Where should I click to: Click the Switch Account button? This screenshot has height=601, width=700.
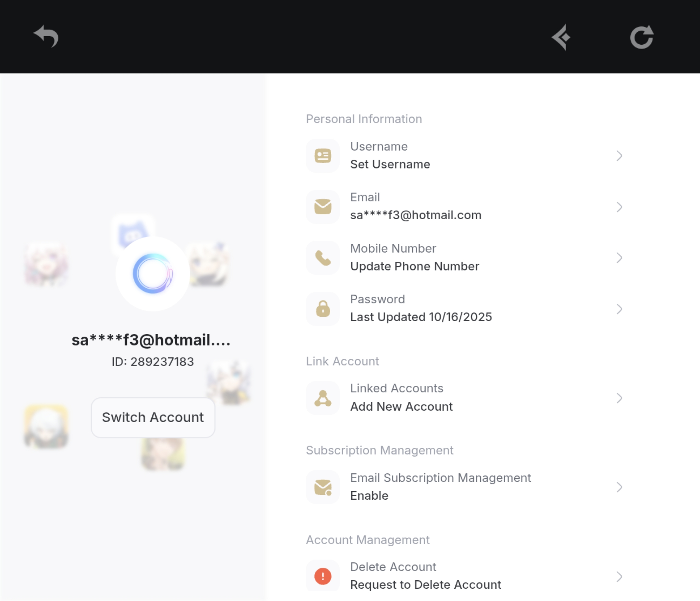pos(153,418)
